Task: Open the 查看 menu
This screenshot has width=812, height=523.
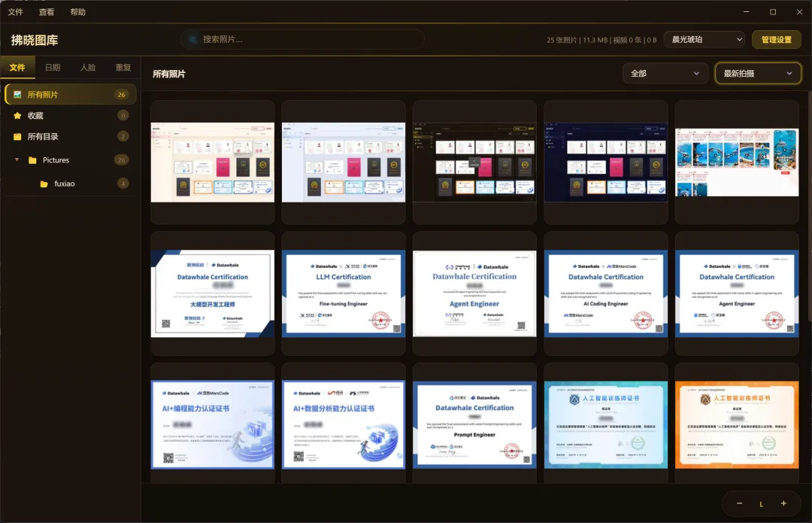Action: click(x=46, y=12)
